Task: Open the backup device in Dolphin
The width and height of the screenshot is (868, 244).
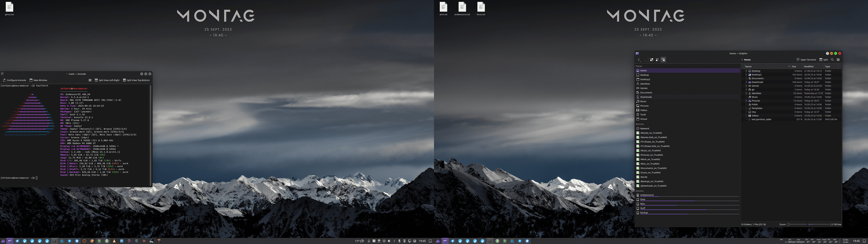Action: [x=687, y=213]
